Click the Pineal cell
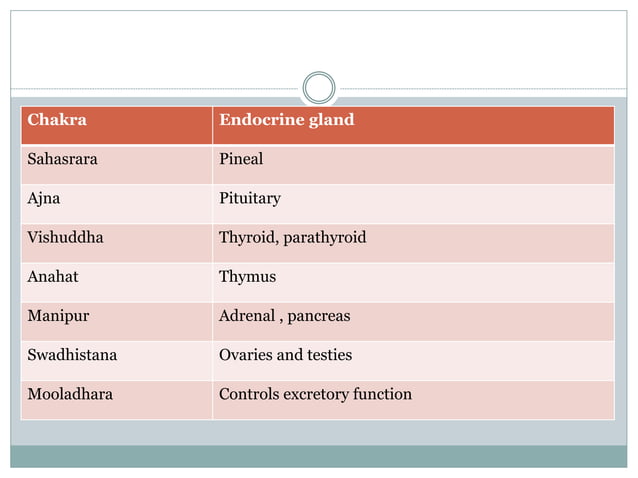The image size is (638, 478). [241, 159]
